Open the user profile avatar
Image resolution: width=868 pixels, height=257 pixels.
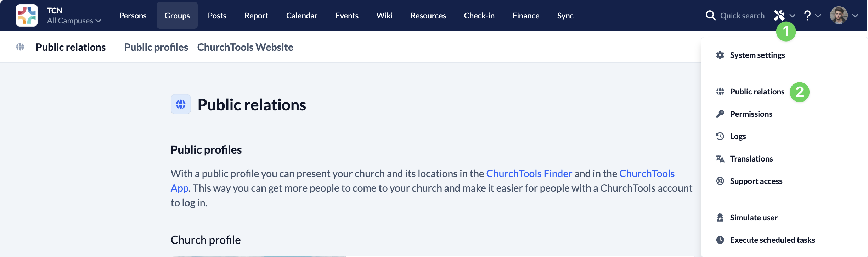[839, 15]
